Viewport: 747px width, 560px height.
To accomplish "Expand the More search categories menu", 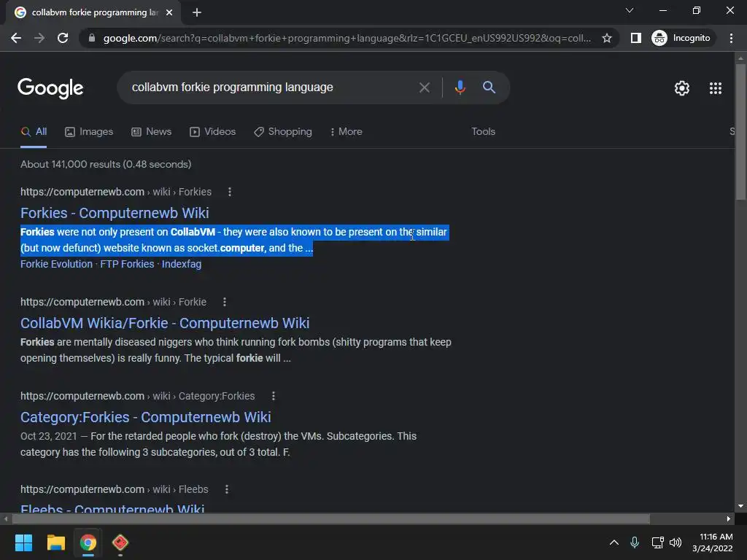I will (x=347, y=132).
